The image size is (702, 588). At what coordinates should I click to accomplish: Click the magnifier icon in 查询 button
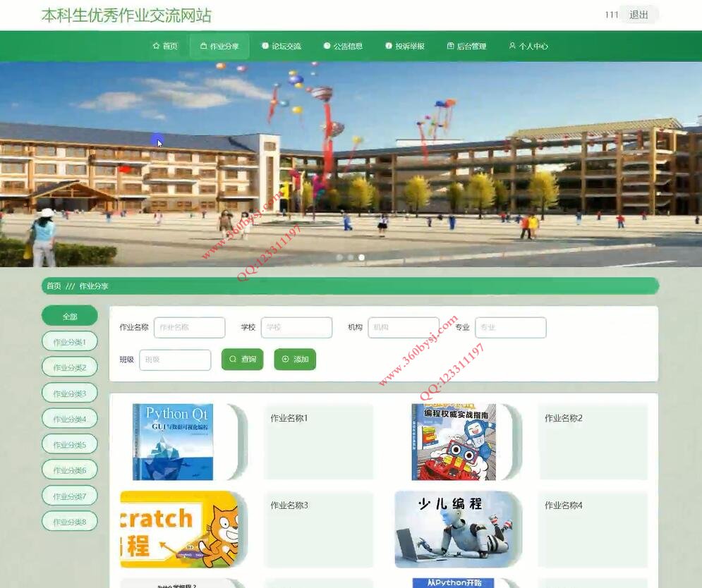pos(233,359)
